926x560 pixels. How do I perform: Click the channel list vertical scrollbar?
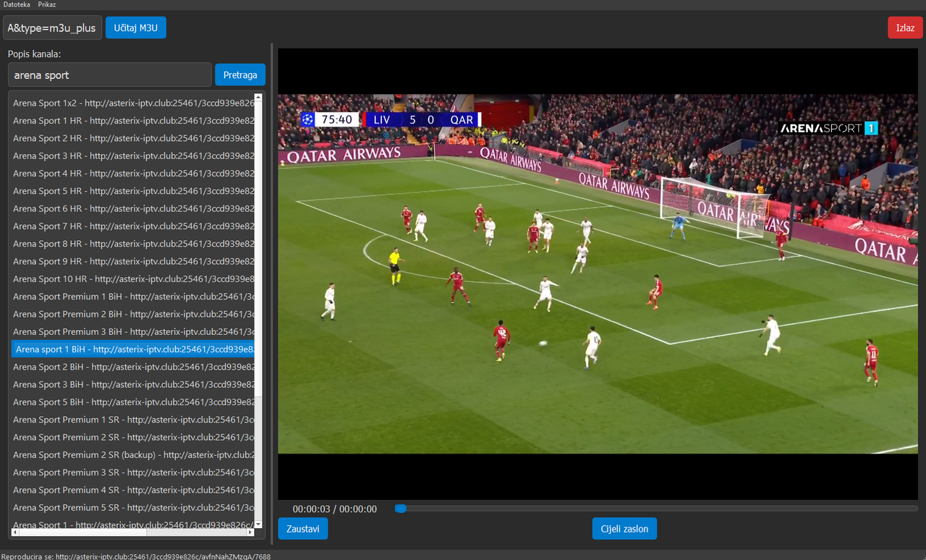(x=258, y=310)
